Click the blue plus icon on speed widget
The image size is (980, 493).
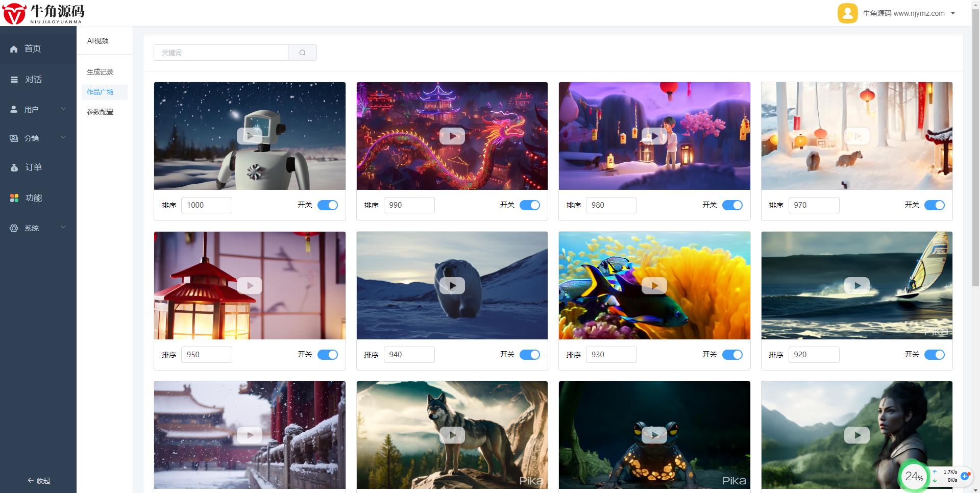click(x=965, y=476)
